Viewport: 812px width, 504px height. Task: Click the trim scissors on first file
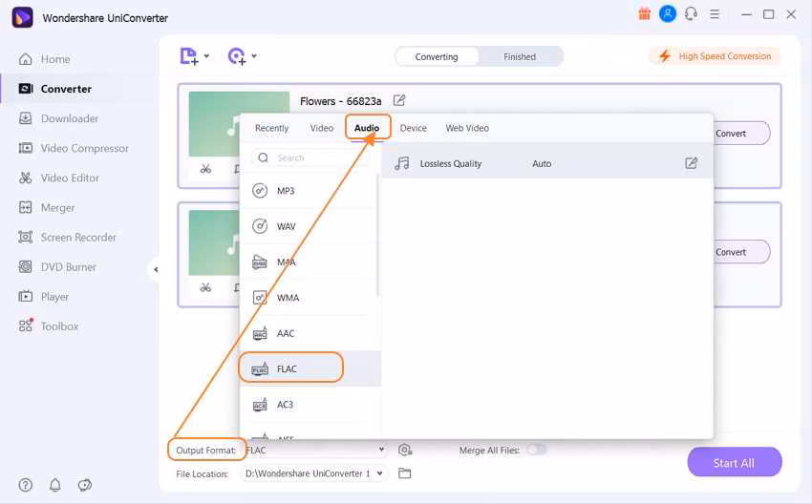(205, 169)
